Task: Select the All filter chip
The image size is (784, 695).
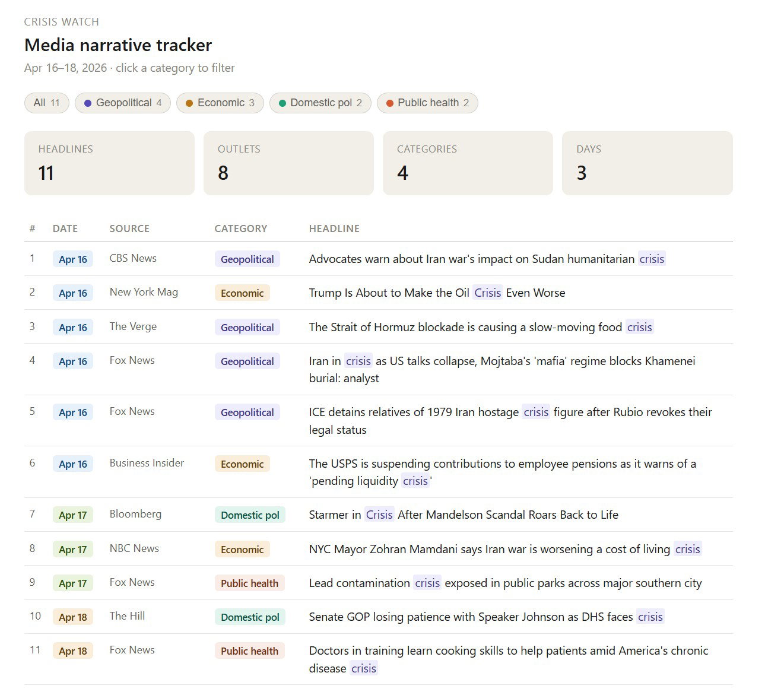Action: click(46, 103)
